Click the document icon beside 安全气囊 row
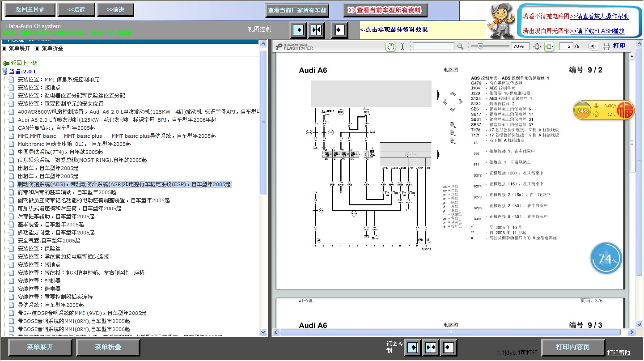644x361 pixels. click(12, 241)
